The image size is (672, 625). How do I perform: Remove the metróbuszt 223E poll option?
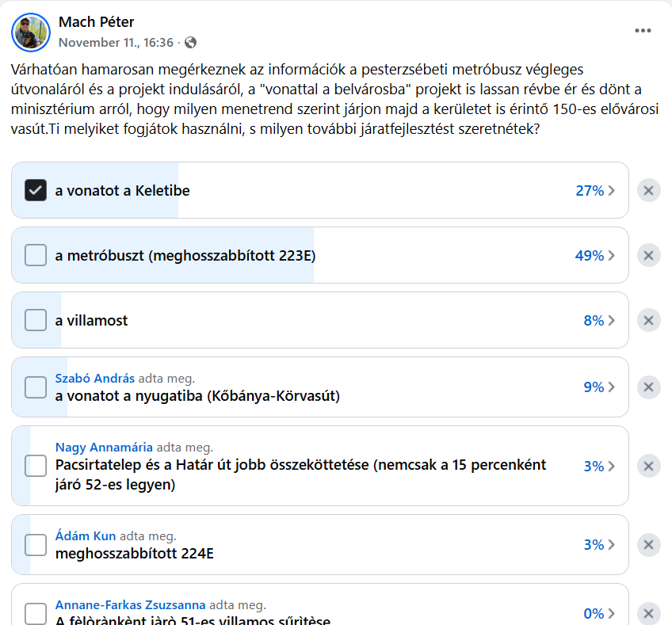tap(648, 255)
